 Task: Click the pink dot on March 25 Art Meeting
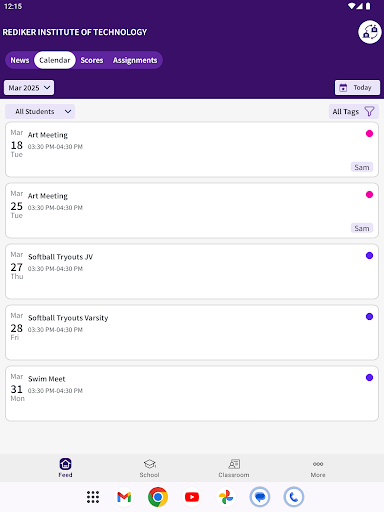click(x=369, y=195)
